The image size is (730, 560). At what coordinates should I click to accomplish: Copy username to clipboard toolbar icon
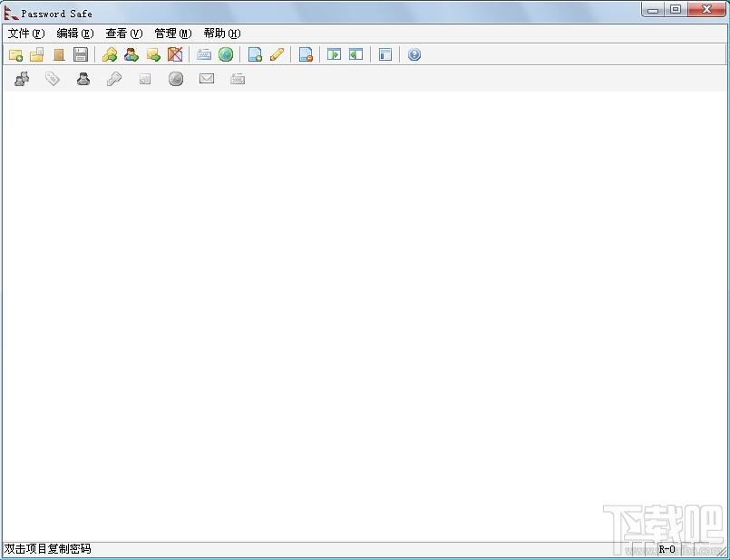[131, 55]
